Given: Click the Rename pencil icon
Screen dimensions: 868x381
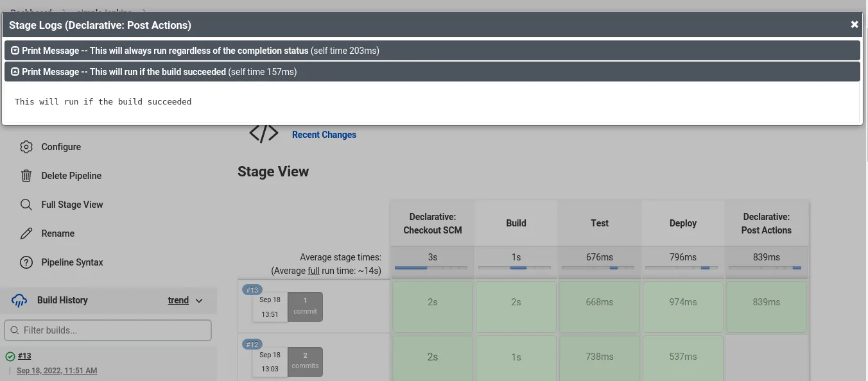Looking at the screenshot, I should click(x=26, y=233).
